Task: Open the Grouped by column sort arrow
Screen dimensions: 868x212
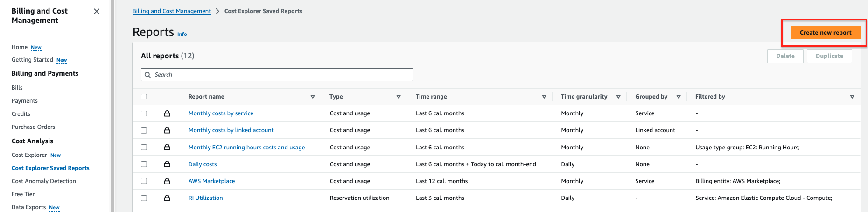Action: pyautogui.click(x=679, y=97)
